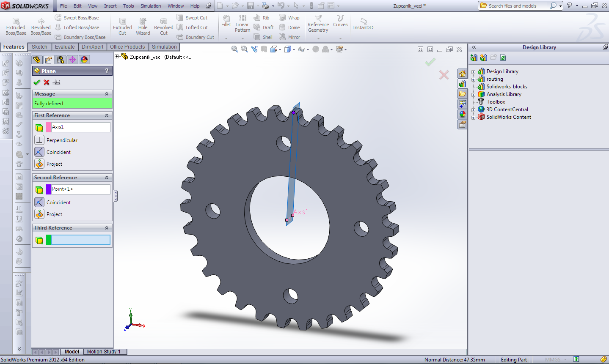Switch to the Sketch tab

(x=39, y=47)
